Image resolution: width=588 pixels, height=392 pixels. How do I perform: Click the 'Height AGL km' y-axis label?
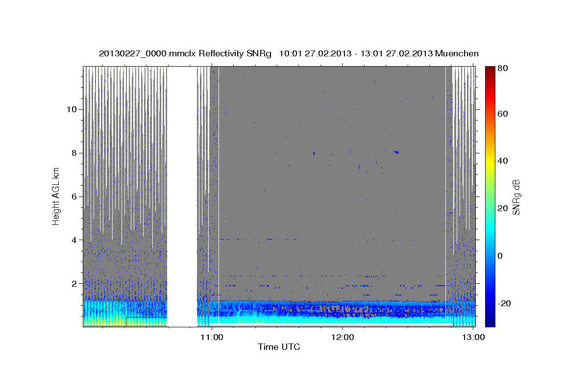pyautogui.click(x=56, y=196)
